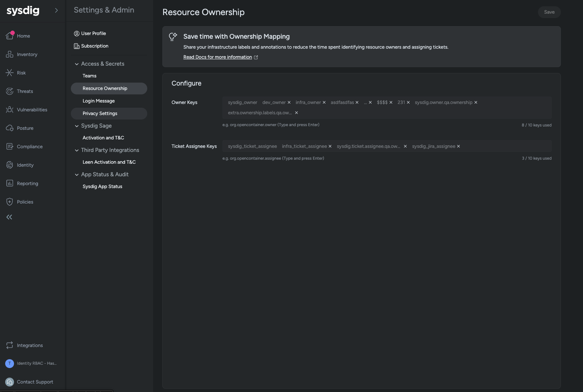
Task: Remove the sysdig_jira_assignee key tag
Action: [x=458, y=146]
